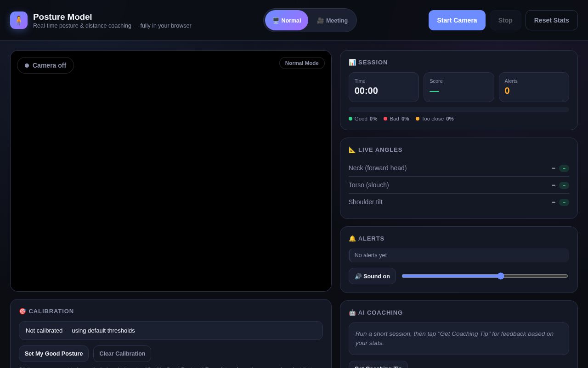The width and height of the screenshot is (588, 368).
Task: Start the camera
Action: 457,20
